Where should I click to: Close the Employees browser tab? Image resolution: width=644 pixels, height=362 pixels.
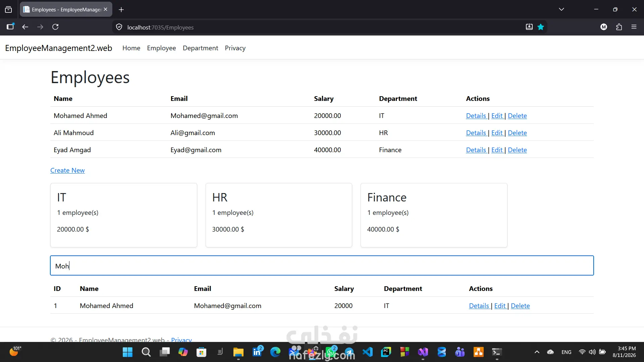[x=106, y=10]
